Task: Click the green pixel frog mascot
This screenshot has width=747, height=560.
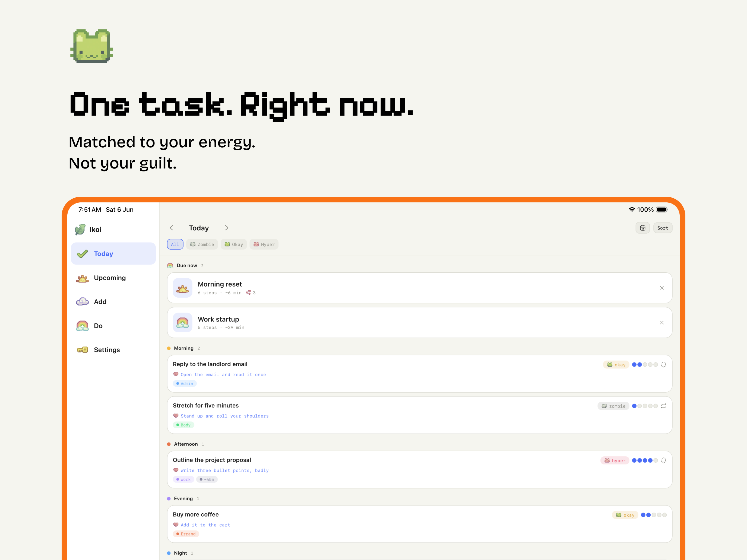Action: point(91,46)
